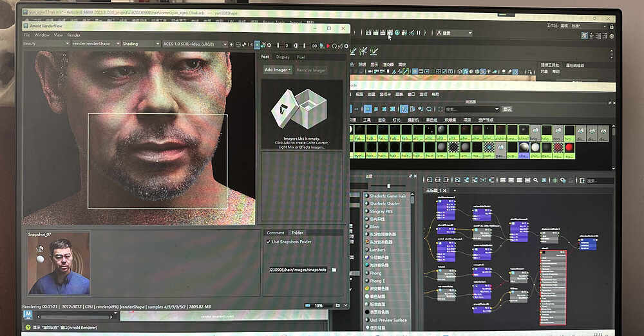Open the user account dropdown in Maya's status line

[454, 33]
